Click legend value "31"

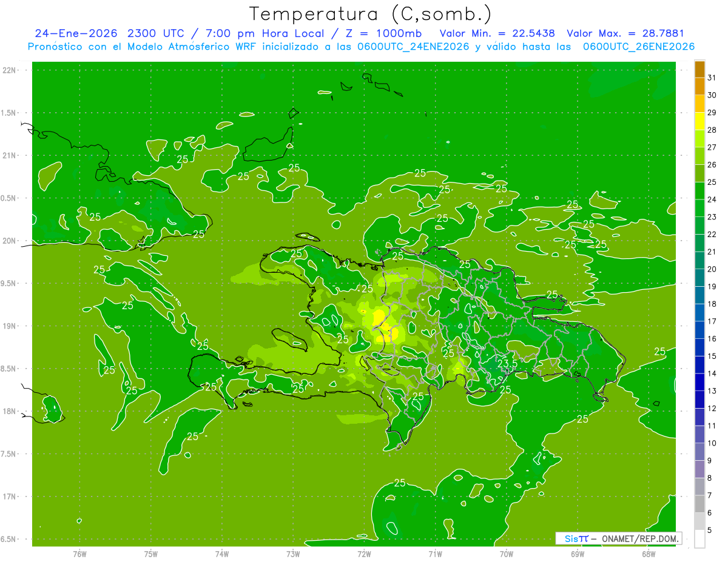[712, 78]
